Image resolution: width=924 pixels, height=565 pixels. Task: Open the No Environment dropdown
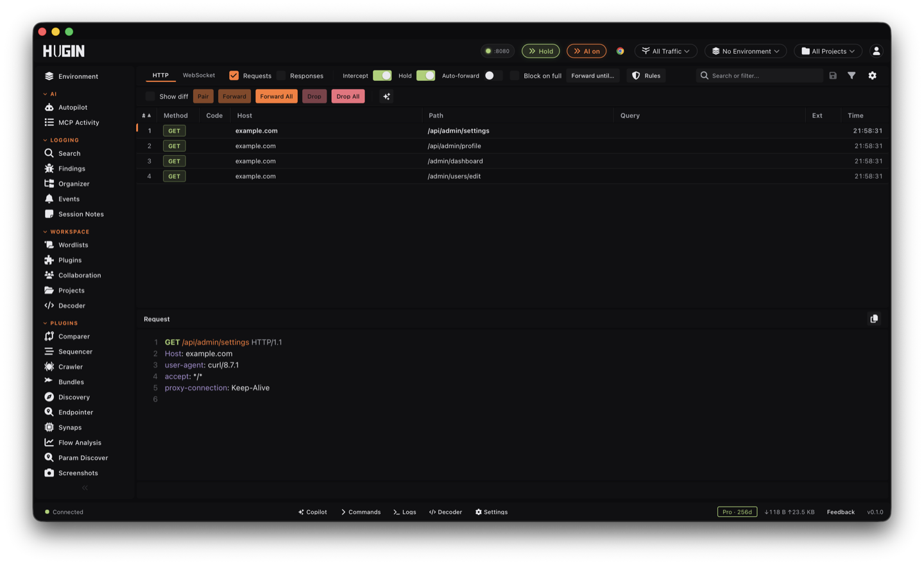[746, 51]
